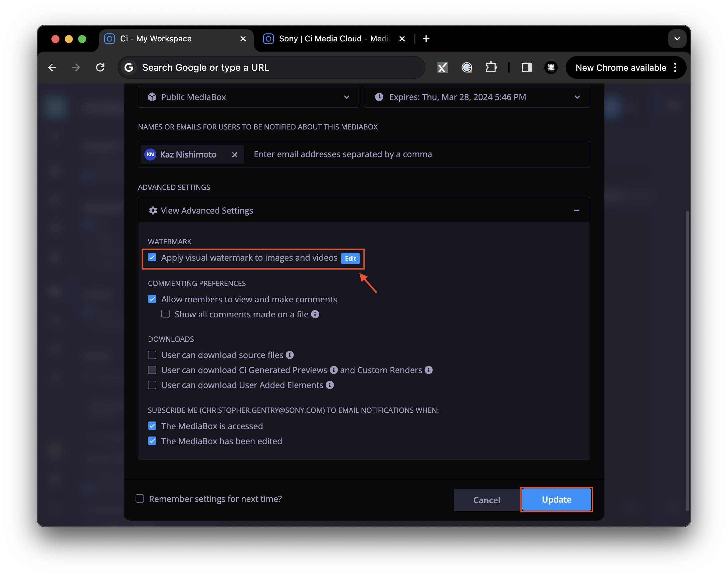Screen dimensions: 728x576
Task: Click the X-shaped extension icon in toolbar
Action: pyautogui.click(x=442, y=67)
